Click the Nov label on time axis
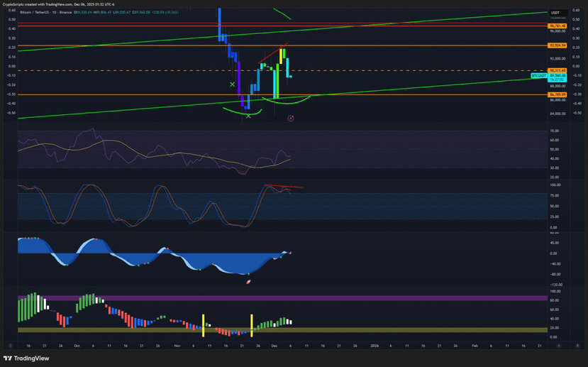Image resolution: width=588 pixels, height=367 pixels. click(x=177, y=346)
